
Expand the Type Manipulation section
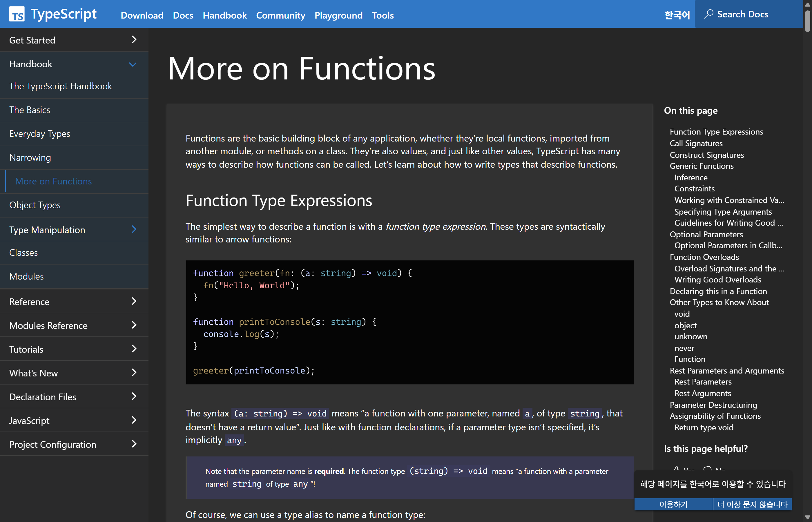tap(133, 229)
